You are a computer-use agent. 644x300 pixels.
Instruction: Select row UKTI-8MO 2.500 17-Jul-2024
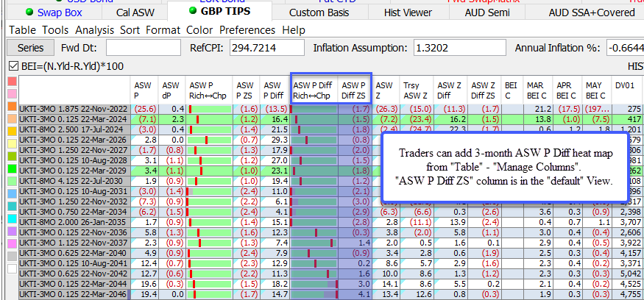[x=74, y=129]
